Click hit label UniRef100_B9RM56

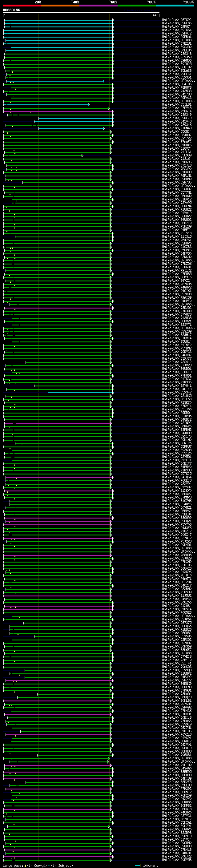pyautogui.click(x=177, y=61)
